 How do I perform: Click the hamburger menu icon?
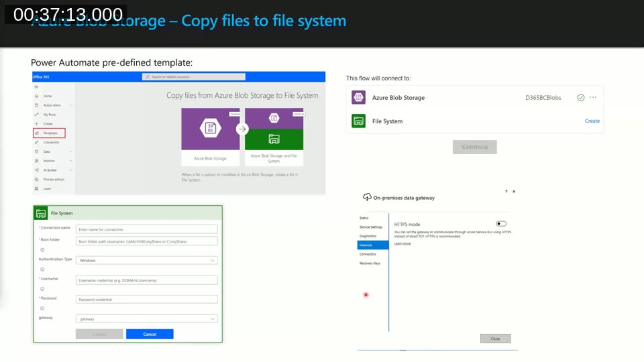(36, 87)
